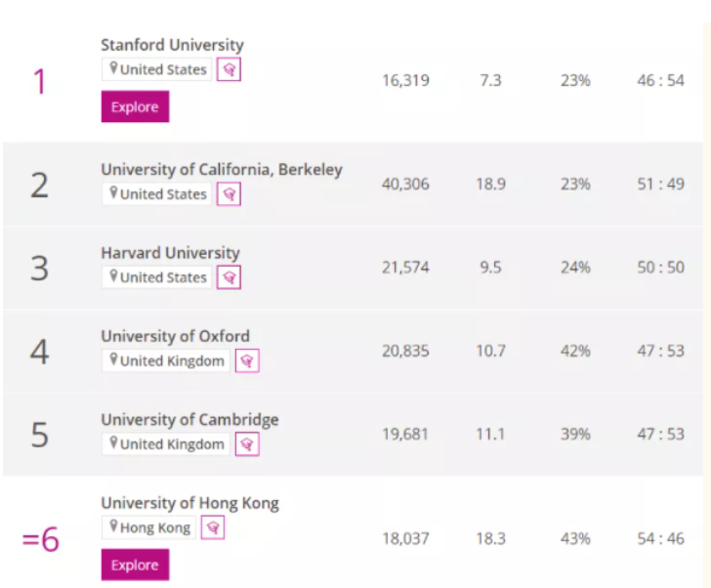Click graduation cap icon for University of Oxford

pyautogui.click(x=247, y=361)
